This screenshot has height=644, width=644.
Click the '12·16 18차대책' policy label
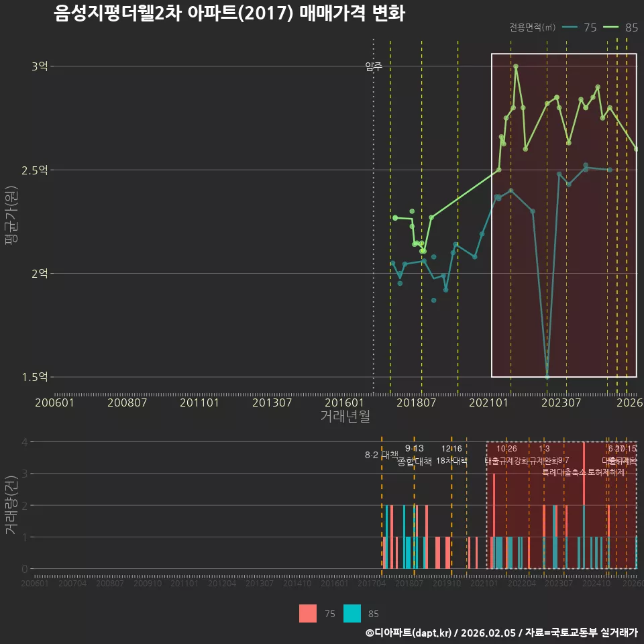pyautogui.click(x=451, y=455)
